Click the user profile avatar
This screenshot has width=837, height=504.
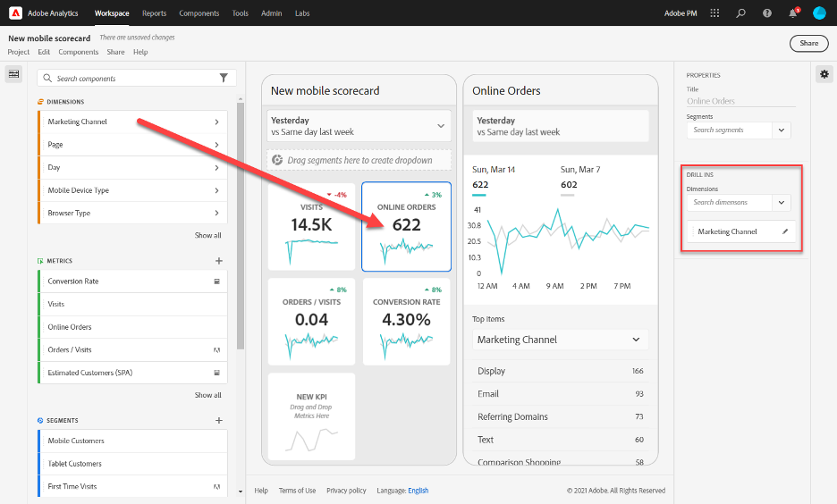click(x=819, y=13)
